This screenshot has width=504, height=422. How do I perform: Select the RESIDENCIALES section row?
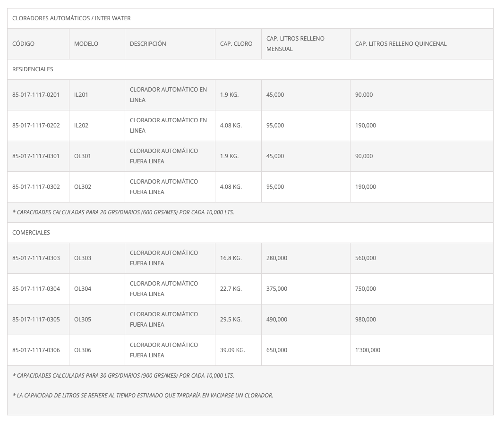pos(250,69)
